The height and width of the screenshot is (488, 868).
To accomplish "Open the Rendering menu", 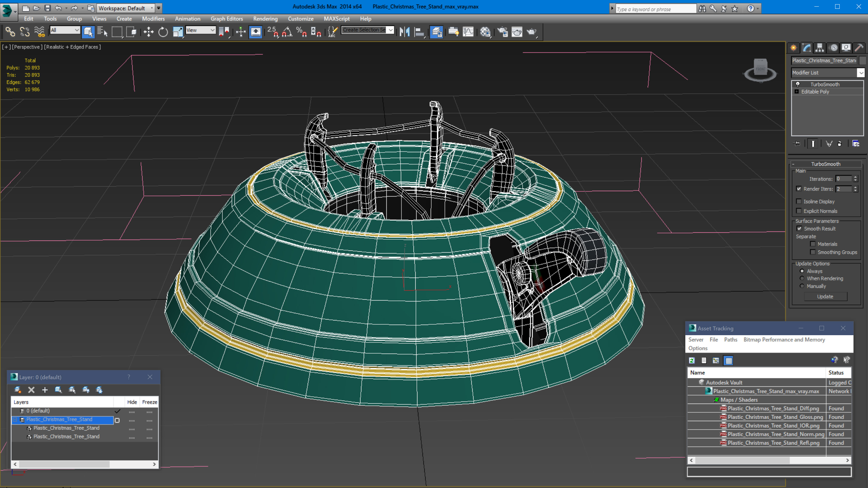I will tap(265, 19).
